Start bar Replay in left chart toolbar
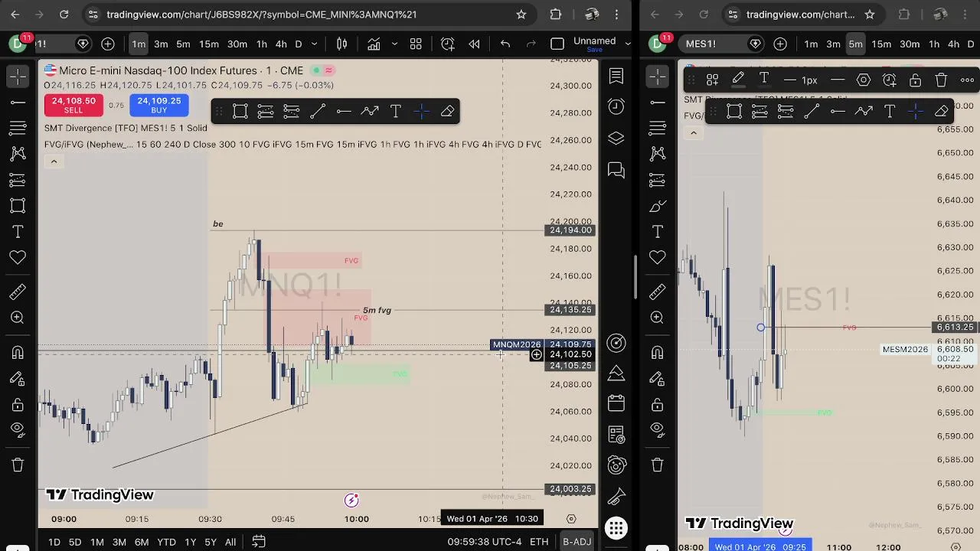 pos(474,44)
